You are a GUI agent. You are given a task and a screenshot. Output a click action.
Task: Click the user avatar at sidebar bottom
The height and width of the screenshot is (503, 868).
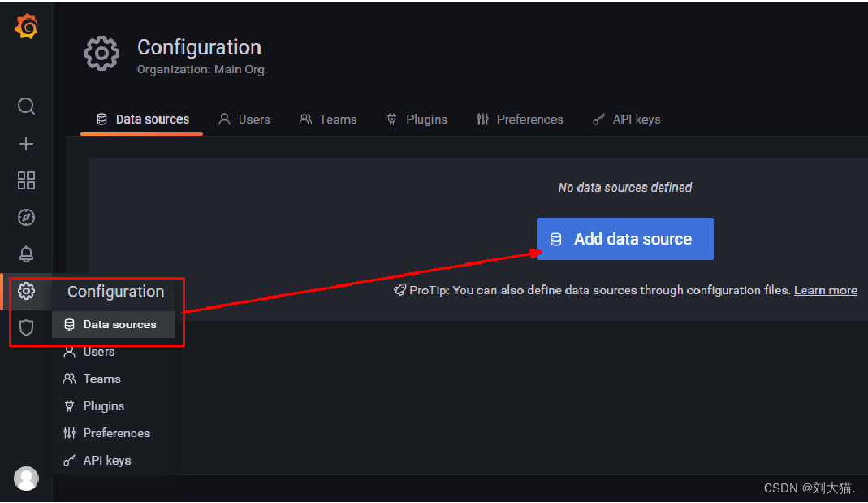(26, 479)
